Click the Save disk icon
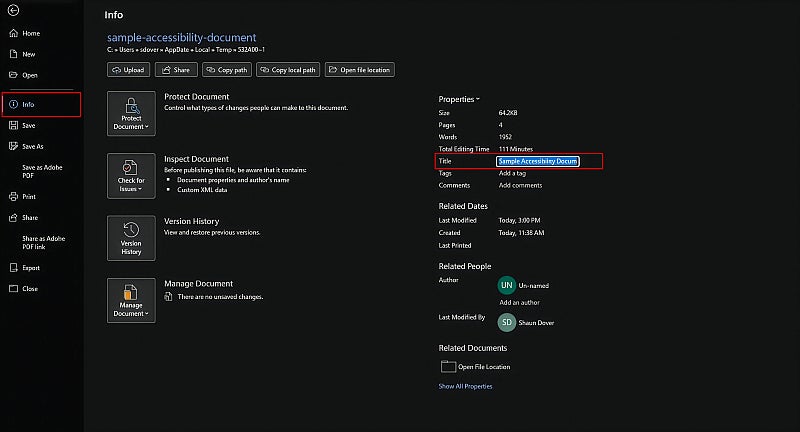 point(13,125)
